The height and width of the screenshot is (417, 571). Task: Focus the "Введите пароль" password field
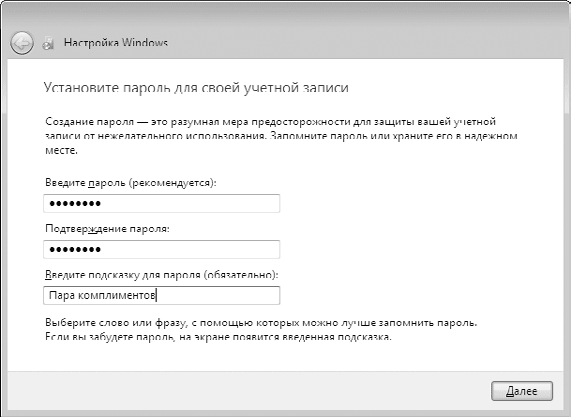(162, 203)
